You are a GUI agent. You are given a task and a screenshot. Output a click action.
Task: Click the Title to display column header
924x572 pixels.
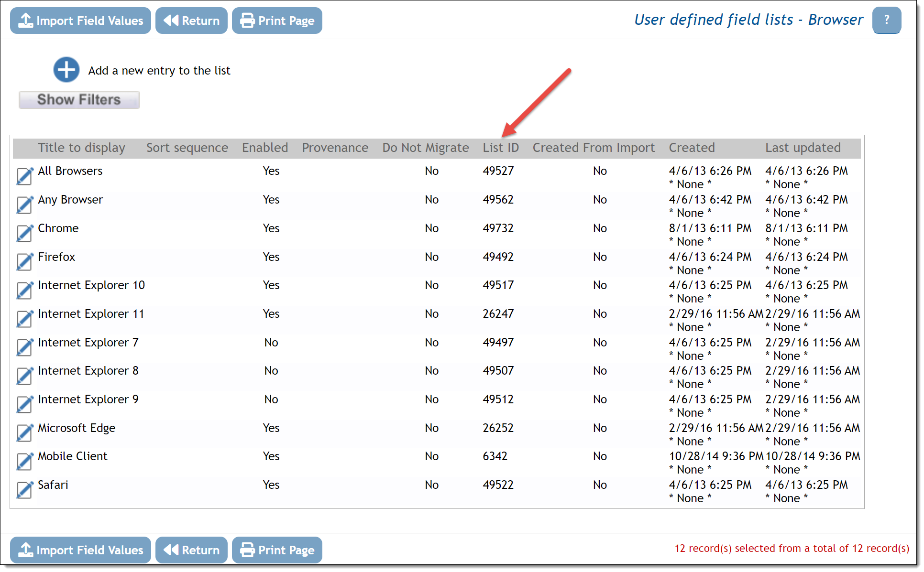click(81, 148)
